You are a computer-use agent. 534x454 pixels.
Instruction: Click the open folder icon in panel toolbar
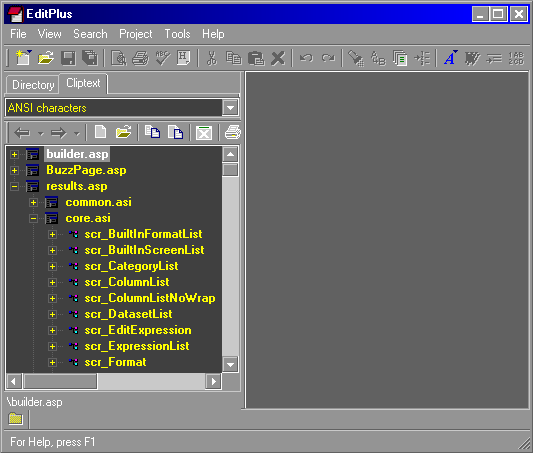[x=123, y=132]
